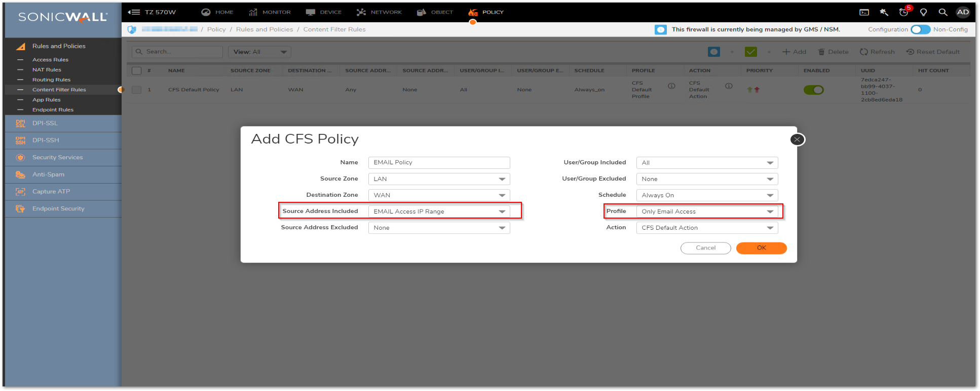Toggle the Configuration/Non-Config switch
Screen dimensions: 980x391
pyautogui.click(x=920, y=29)
